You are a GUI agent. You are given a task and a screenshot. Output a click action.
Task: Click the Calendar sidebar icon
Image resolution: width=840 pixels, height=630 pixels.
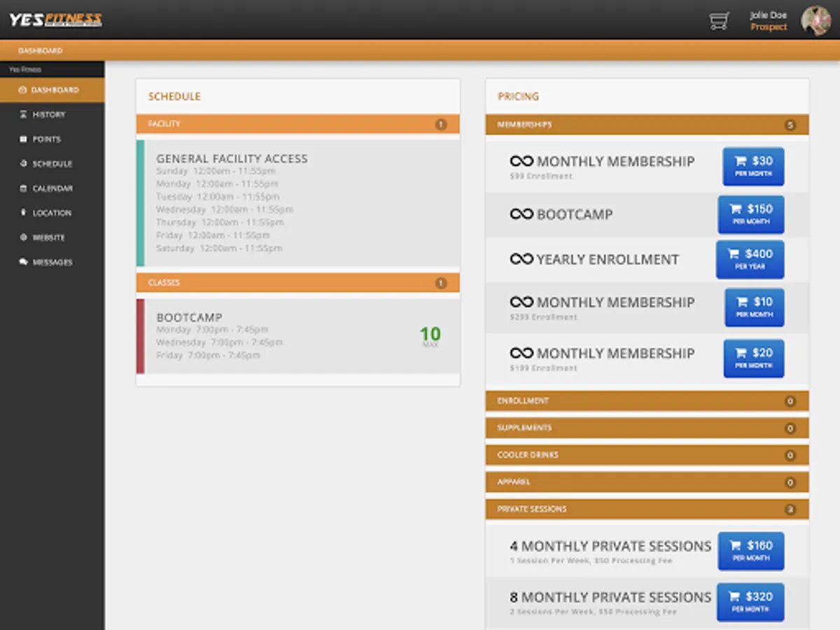pos(23,188)
